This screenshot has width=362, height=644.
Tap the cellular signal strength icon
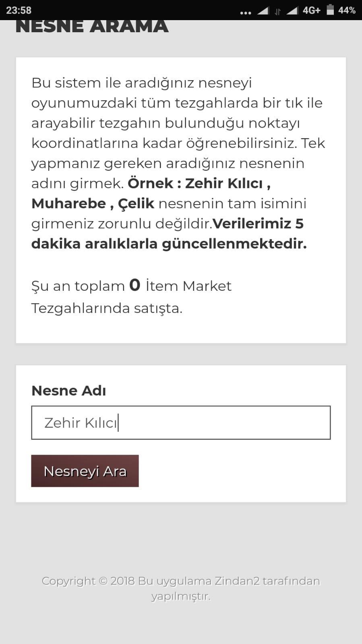click(x=264, y=11)
